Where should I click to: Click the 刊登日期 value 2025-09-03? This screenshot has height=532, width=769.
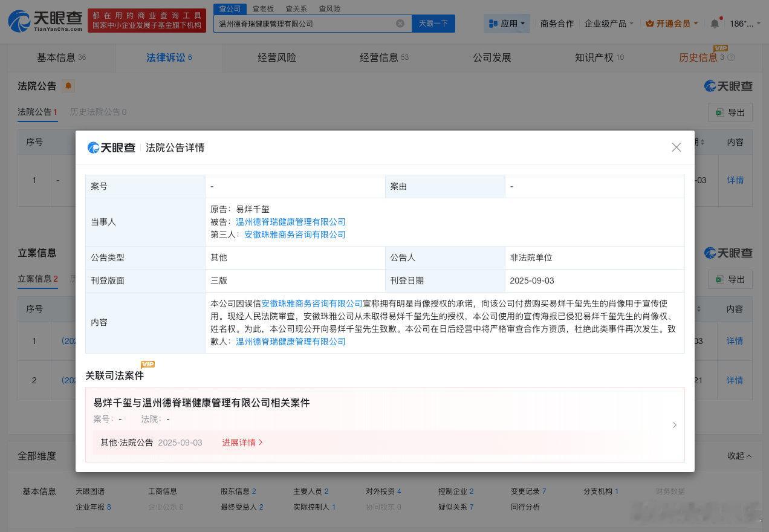tap(532, 281)
